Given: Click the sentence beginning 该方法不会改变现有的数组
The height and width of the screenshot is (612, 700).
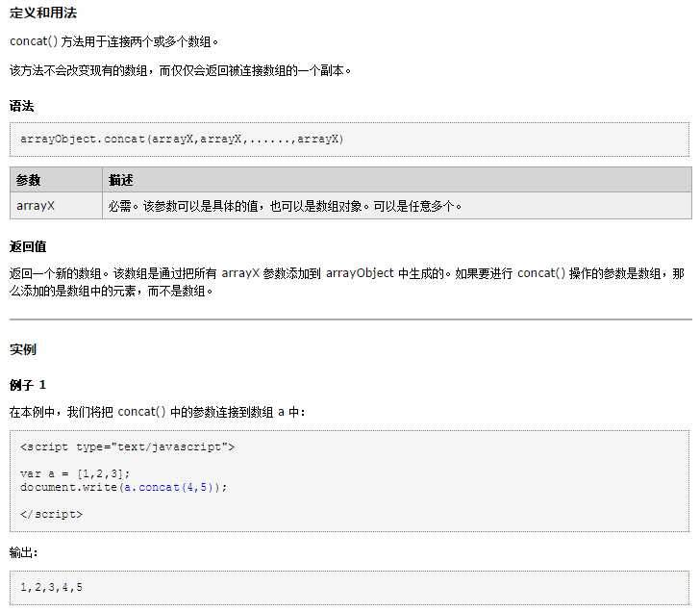Looking at the screenshot, I should click(x=181, y=70).
